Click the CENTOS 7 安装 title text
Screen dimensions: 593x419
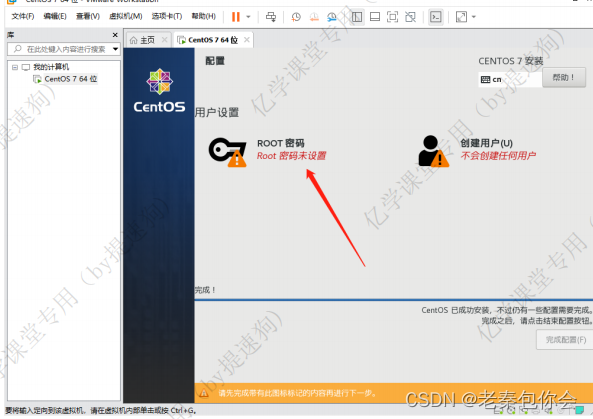coord(511,61)
